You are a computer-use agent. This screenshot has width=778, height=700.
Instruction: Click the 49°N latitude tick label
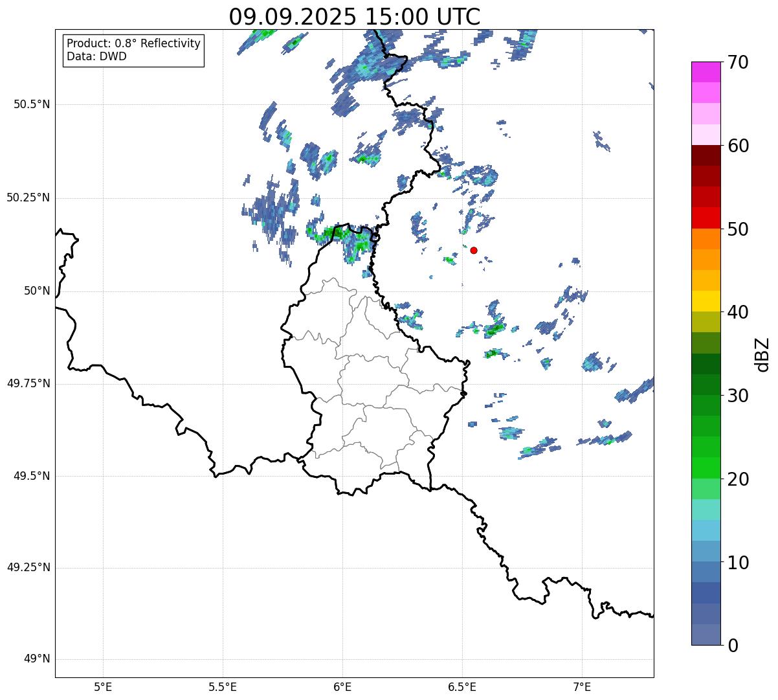coord(36,659)
